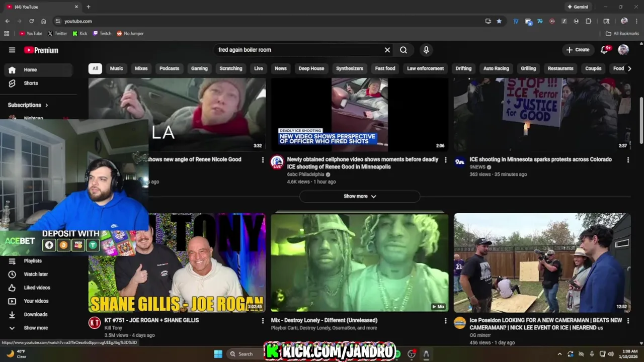Select the All category chip
Viewport: 644px width, 362px height.
point(95,68)
